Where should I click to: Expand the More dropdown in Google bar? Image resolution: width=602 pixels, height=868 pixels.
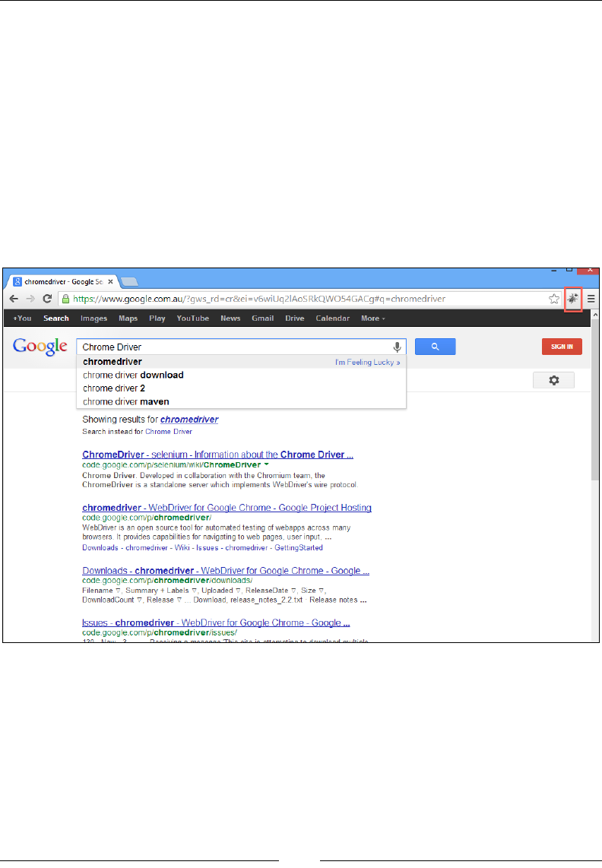click(x=372, y=318)
